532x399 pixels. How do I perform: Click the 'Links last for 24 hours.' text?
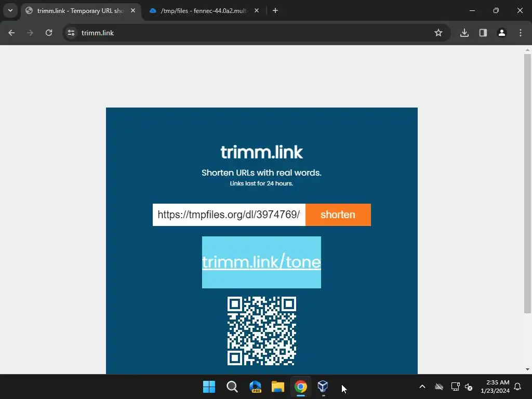(x=261, y=183)
